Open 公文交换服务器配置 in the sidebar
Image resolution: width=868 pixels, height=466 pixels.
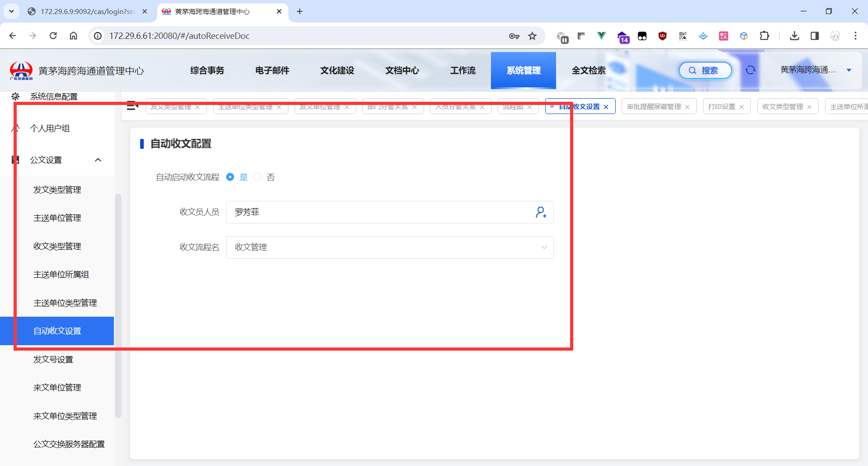coord(57,444)
